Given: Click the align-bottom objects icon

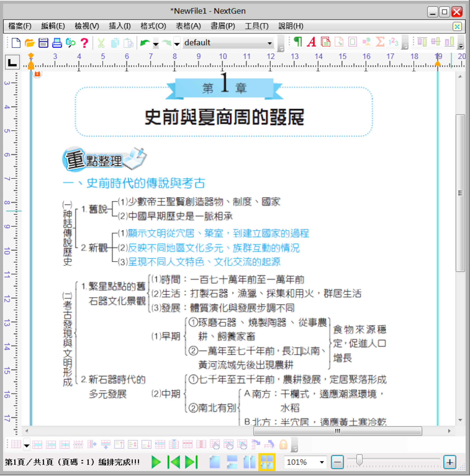Looking at the screenshot, I should click(x=450, y=42).
